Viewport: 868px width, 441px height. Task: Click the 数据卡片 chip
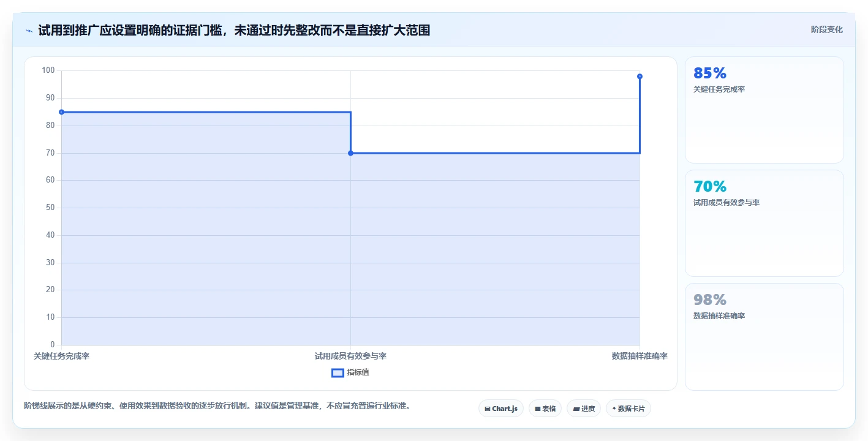pyautogui.click(x=628, y=409)
